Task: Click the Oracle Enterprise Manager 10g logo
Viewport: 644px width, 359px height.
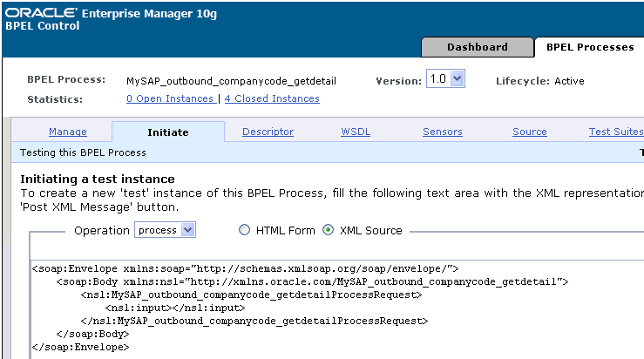Action: tap(111, 13)
